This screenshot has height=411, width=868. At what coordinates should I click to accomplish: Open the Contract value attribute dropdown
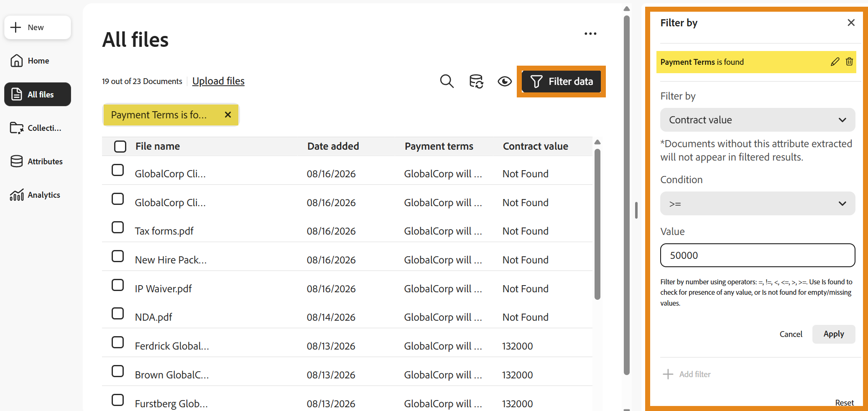[x=758, y=120]
